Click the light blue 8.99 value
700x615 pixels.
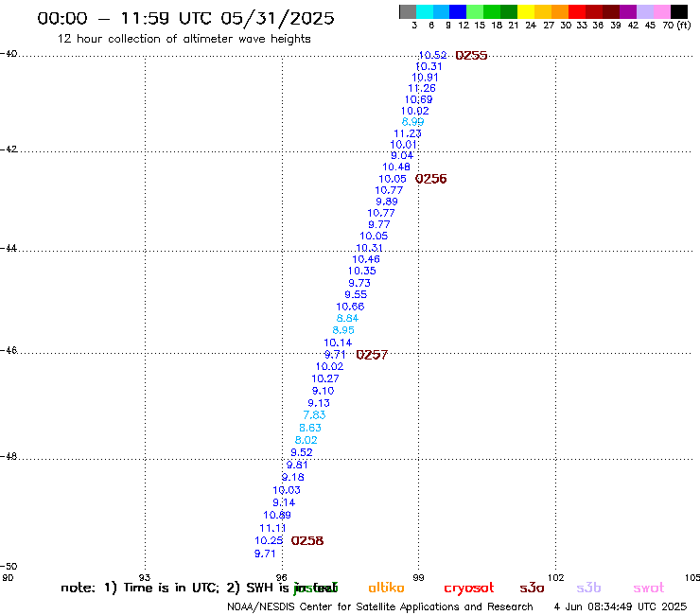[x=412, y=122]
